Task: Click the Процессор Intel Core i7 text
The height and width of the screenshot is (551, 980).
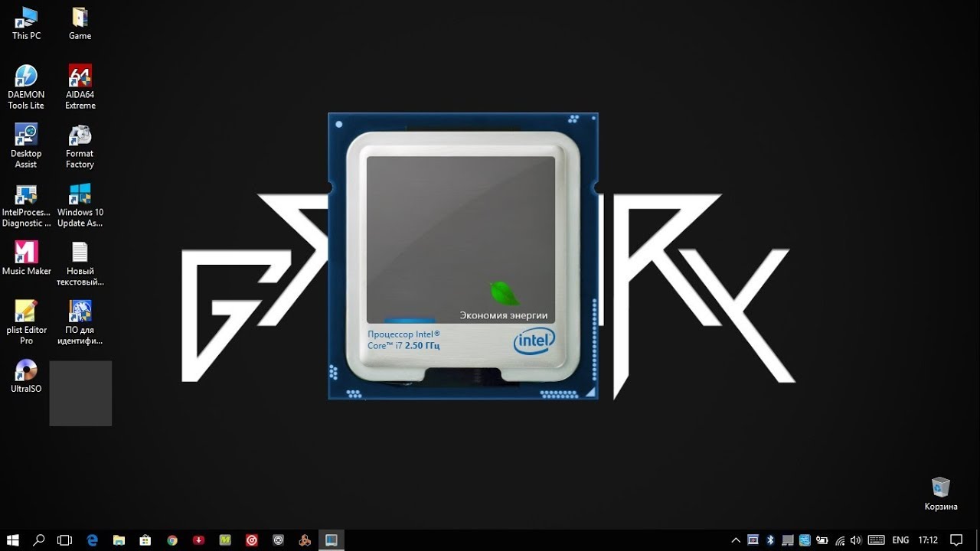Action: point(404,340)
